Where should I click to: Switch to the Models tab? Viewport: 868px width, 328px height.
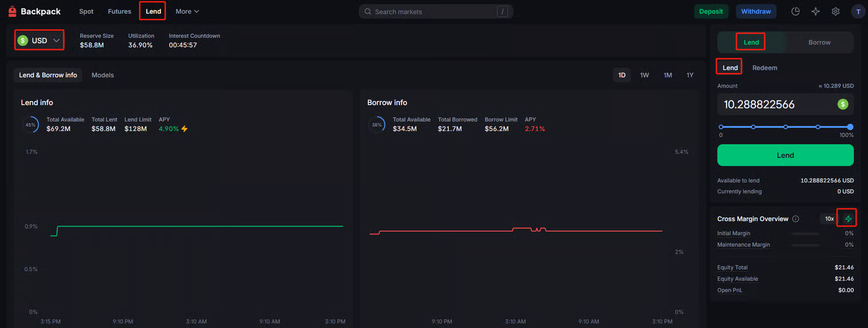pos(103,75)
